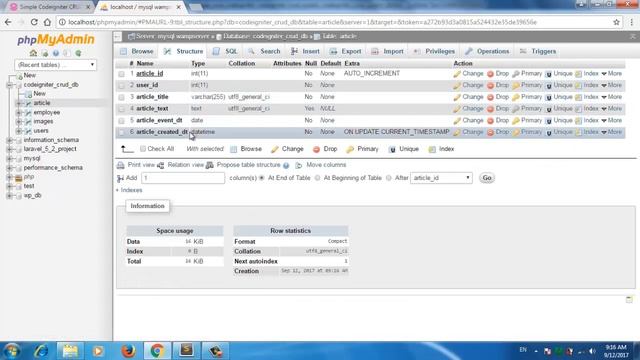Click the phpMyAdmin home icon

tap(33, 53)
